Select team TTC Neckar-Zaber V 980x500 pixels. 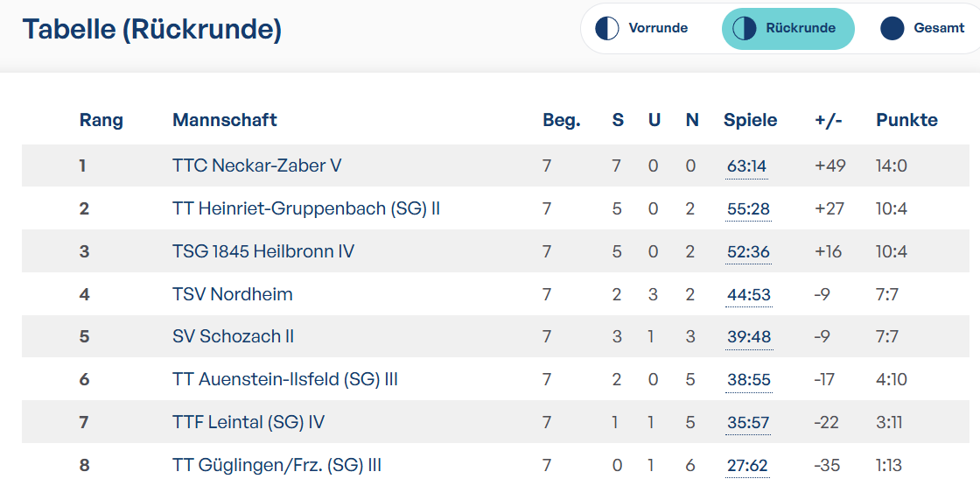[x=257, y=165]
